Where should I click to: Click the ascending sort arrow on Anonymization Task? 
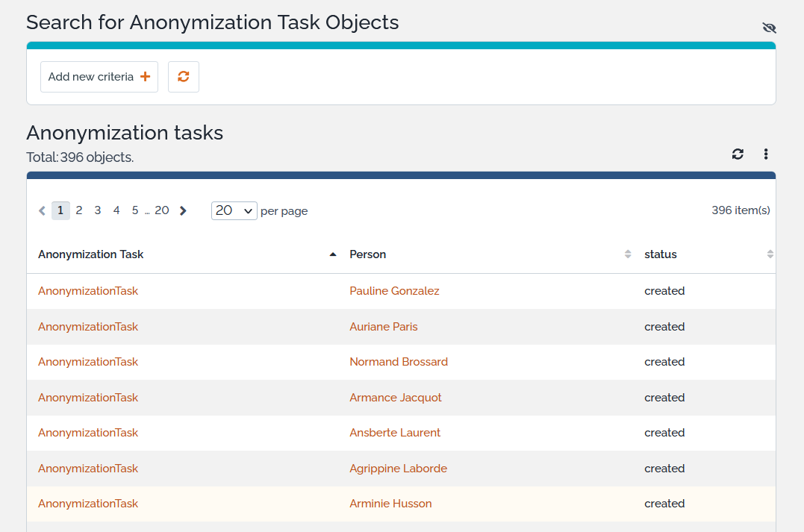click(333, 254)
